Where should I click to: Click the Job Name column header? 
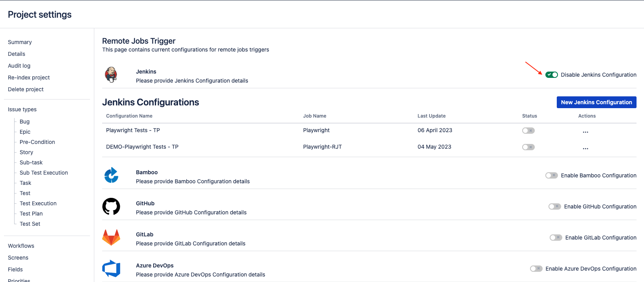pyautogui.click(x=315, y=116)
